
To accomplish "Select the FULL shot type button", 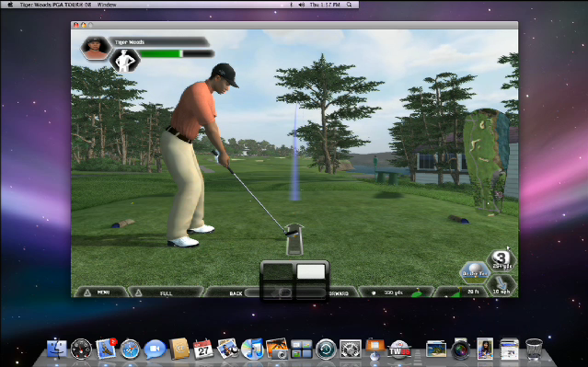I will tap(165, 292).
